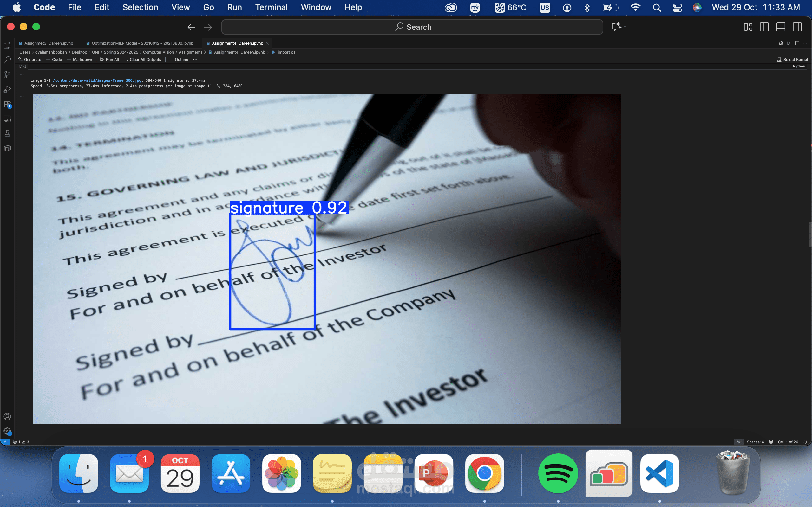Toggle the secondary side bar
Screen dimensions: 812x507
click(x=797, y=27)
